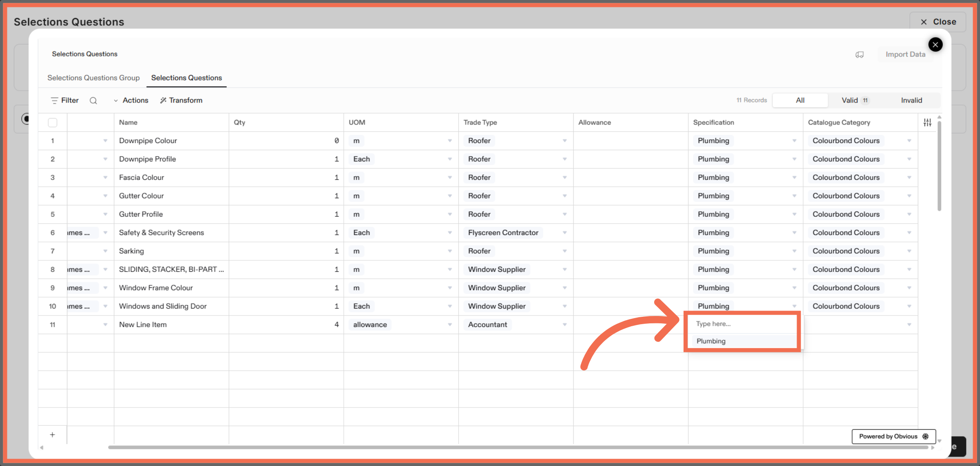Image resolution: width=980 pixels, height=466 pixels.
Task: Select the Transform magic wand tool
Action: click(181, 100)
